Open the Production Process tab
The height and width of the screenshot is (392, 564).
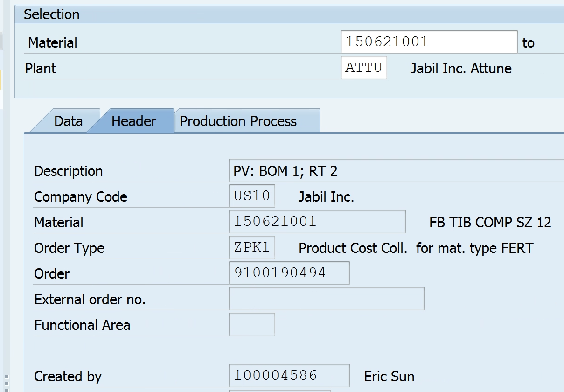click(238, 121)
